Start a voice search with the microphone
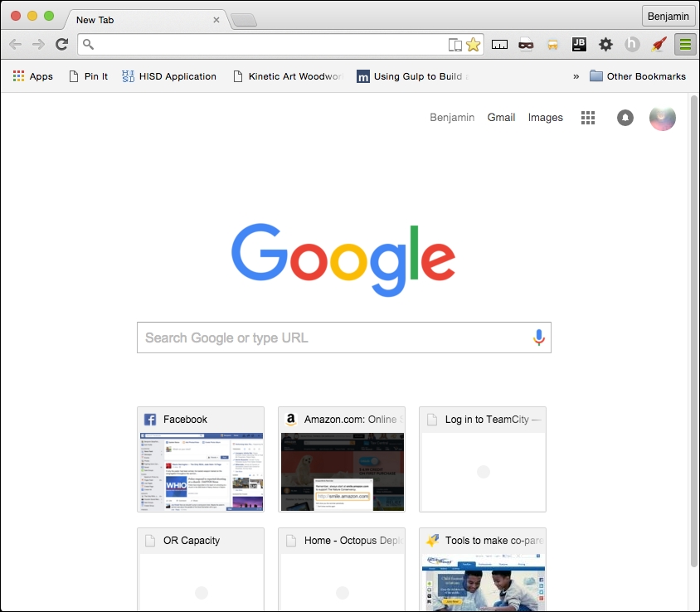 click(538, 338)
